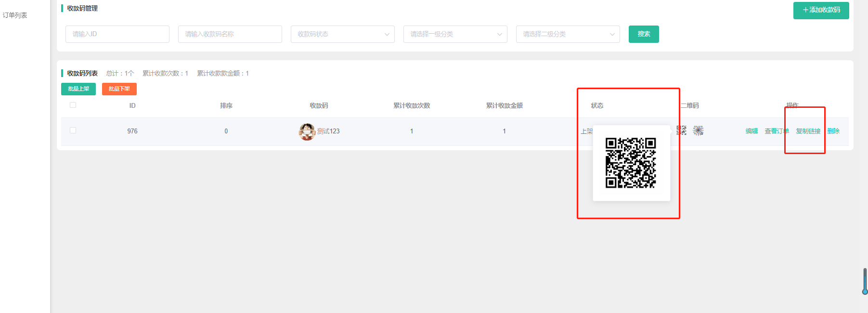Click the 测试123 avatar image
This screenshot has height=313, width=868.
click(307, 131)
